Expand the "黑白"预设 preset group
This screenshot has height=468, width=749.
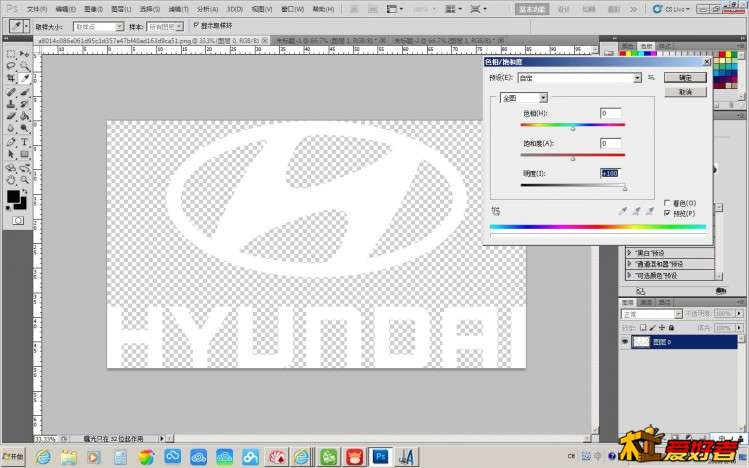point(630,253)
